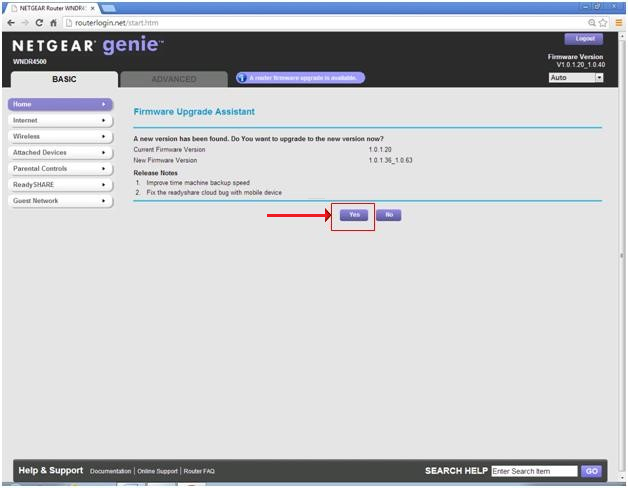Click the firmware upgrade available notification
The width and height of the screenshot is (628, 488).
[300, 78]
